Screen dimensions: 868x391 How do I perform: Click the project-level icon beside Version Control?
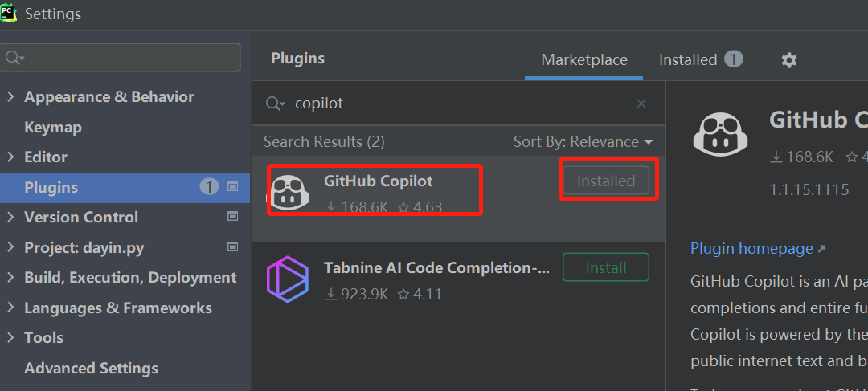pyautogui.click(x=233, y=216)
